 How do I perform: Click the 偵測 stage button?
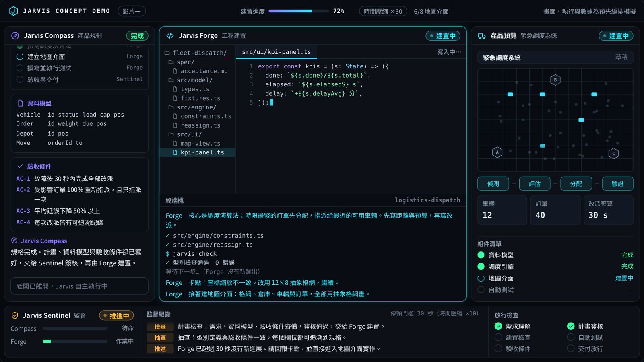493,184
